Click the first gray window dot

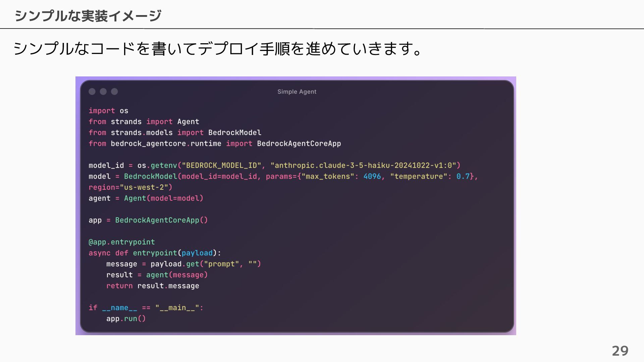click(x=92, y=92)
